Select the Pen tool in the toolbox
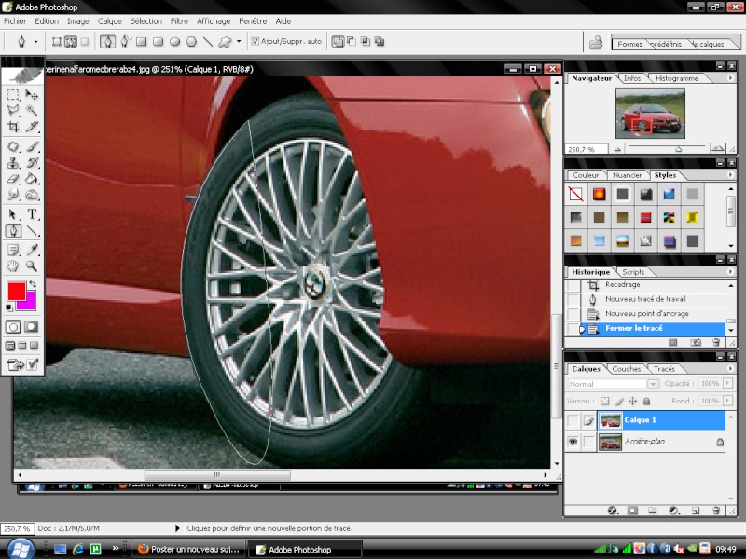This screenshot has width=746, height=560. pos(13,231)
